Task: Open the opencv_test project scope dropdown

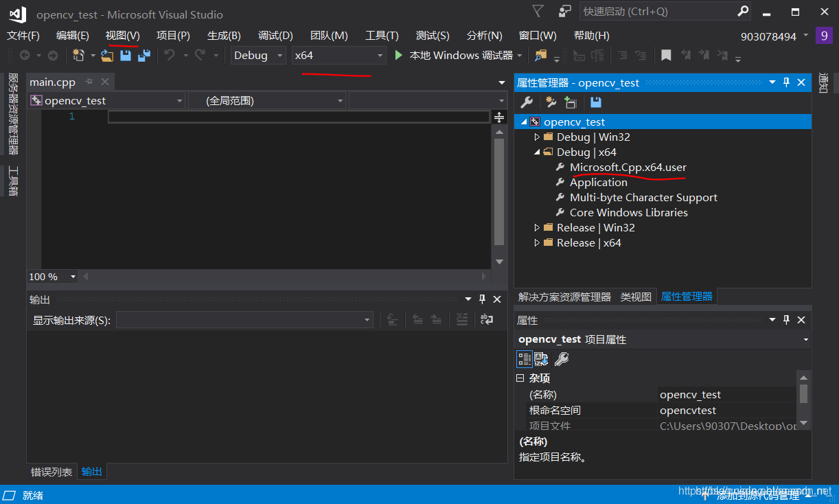Action: pos(106,101)
